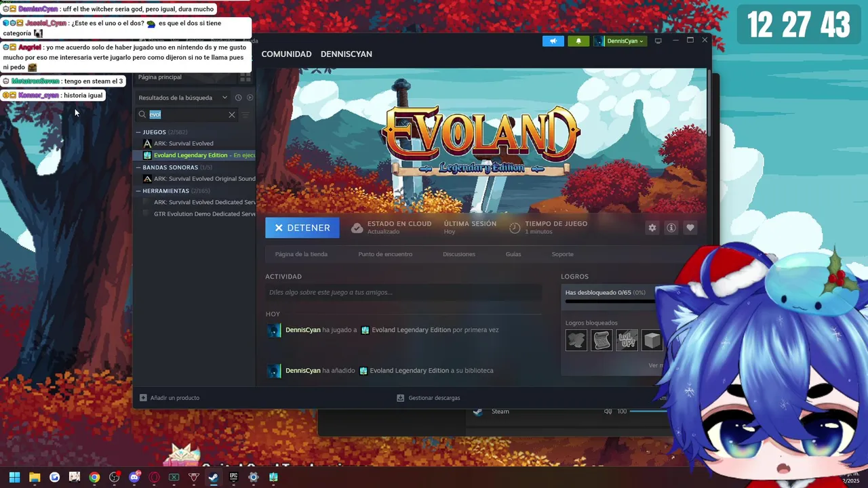Mute Steam in the volume mixer

(608, 411)
